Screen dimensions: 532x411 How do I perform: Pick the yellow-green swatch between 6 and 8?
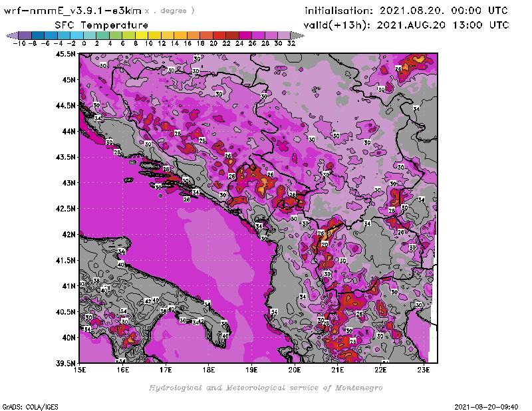(128, 35)
